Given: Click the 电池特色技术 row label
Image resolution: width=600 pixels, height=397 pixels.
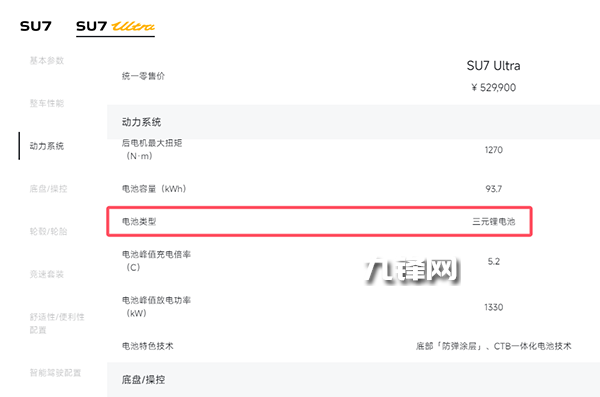Looking at the screenshot, I should [x=147, y=346].
